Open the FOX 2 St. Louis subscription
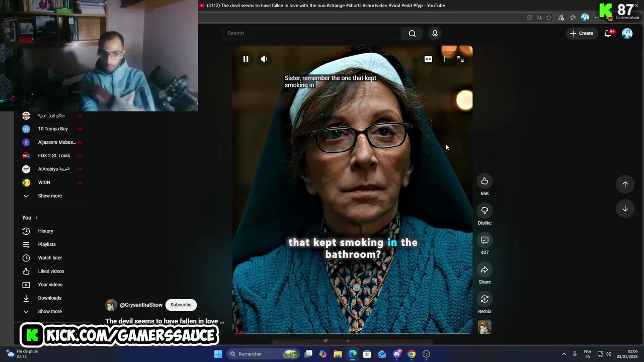 pyautogui.click(x=53, y=155)
